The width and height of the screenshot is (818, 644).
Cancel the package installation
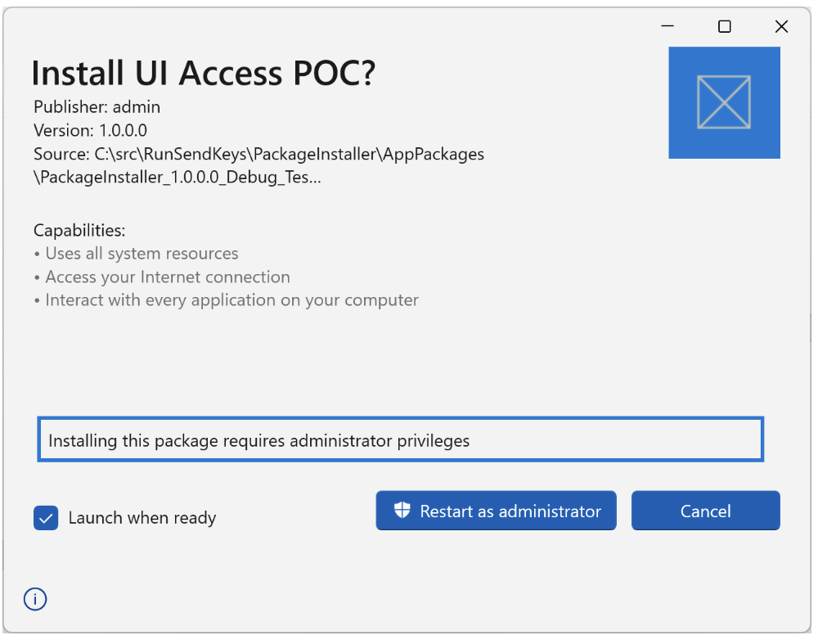coord(705,511)
